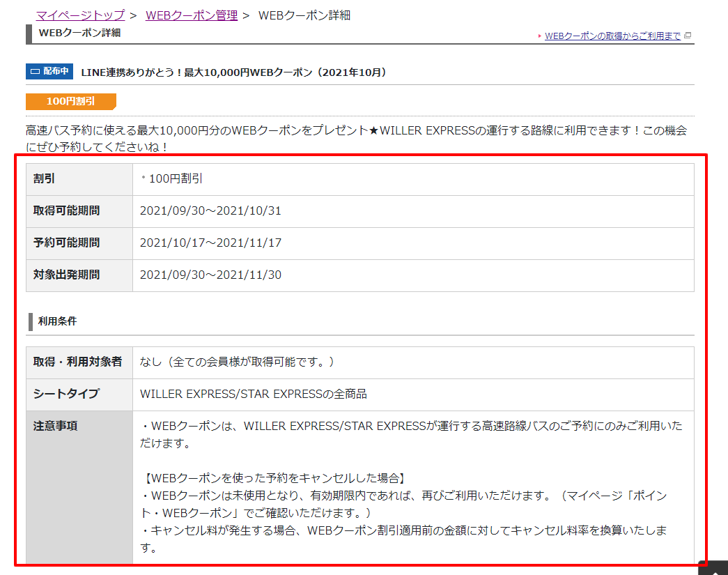The height and width of the screenshot is (575, 728).
Task: Click the 100円割引 discount value cell
Action: [x=413, y=179]
